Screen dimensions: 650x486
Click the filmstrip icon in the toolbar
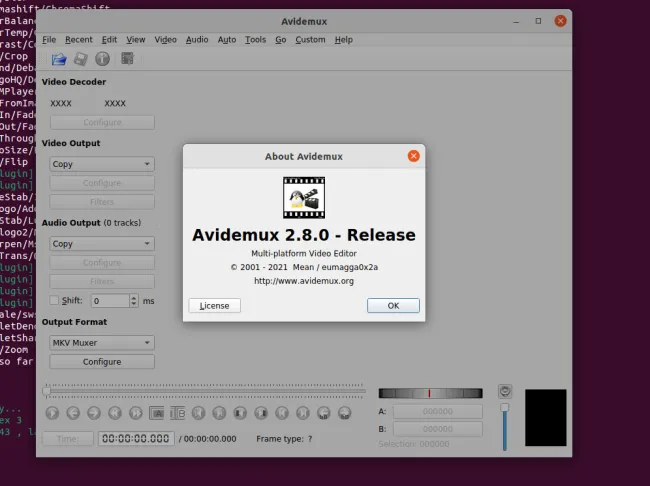click(127, 59)
